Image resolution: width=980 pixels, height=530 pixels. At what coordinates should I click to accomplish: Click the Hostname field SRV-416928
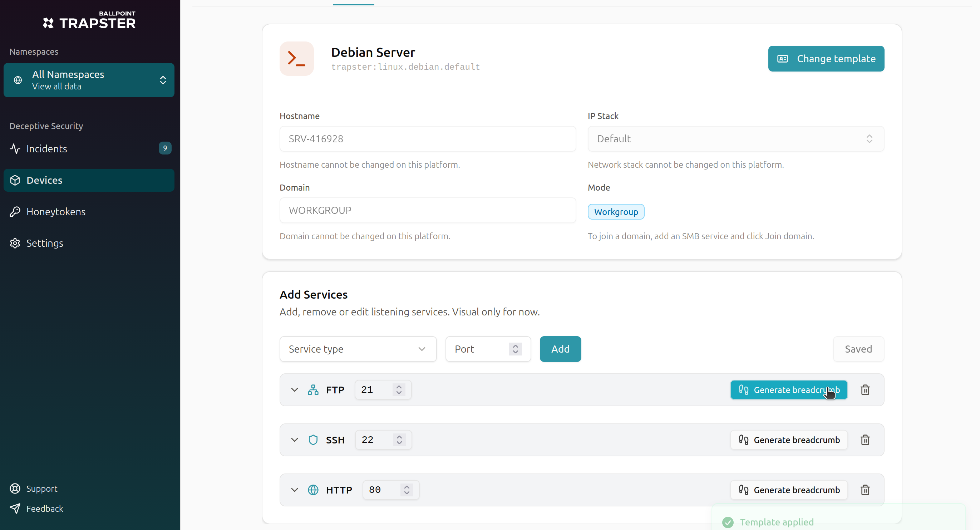428,139
